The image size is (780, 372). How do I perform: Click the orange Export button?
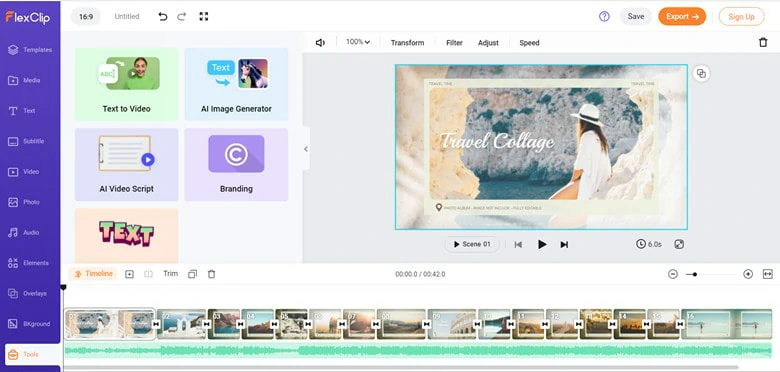682,16
